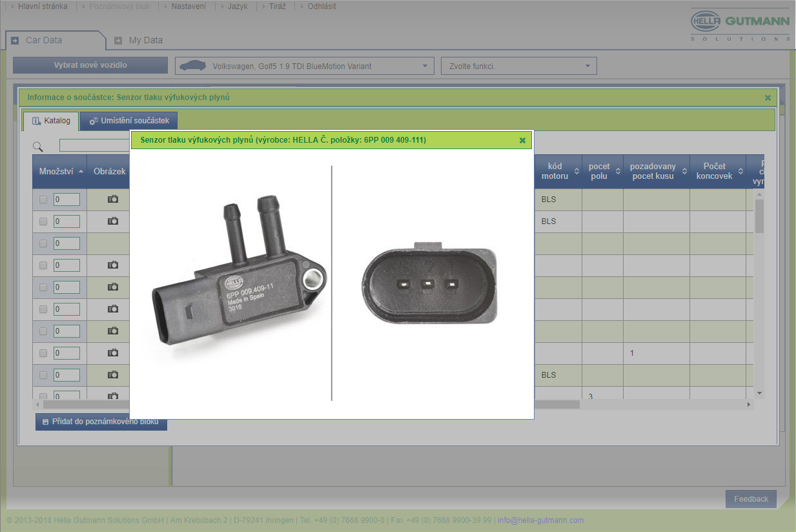The width and height of the screenshot is (796, 532).
Task: Click the catalog search input field
Action: [94, 146]
